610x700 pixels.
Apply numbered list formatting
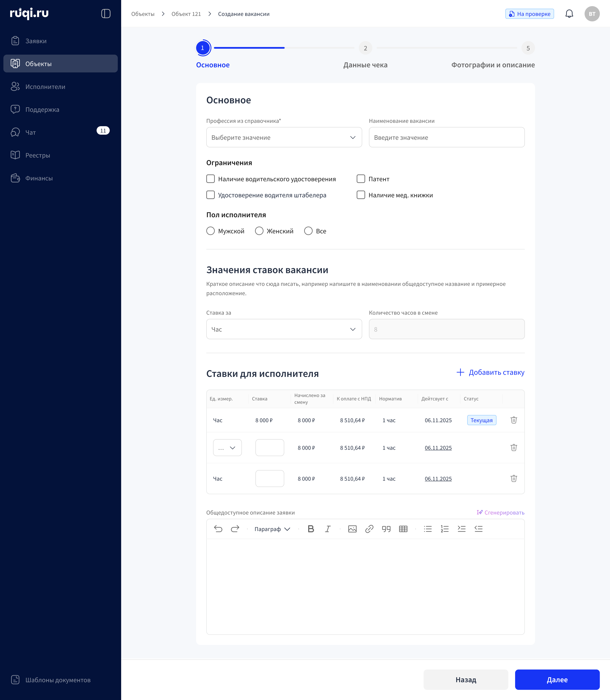coord(445,529)
